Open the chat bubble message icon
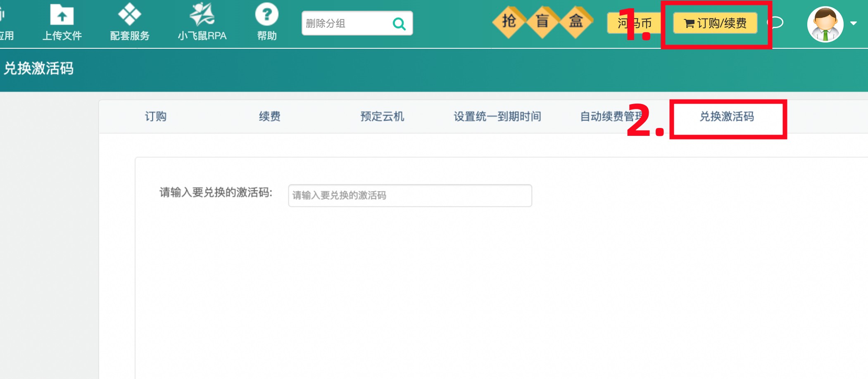 coord(777,23)
